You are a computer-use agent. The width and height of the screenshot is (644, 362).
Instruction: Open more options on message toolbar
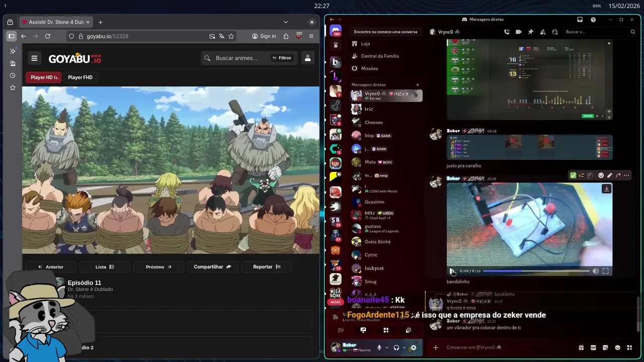pos(626,175)
